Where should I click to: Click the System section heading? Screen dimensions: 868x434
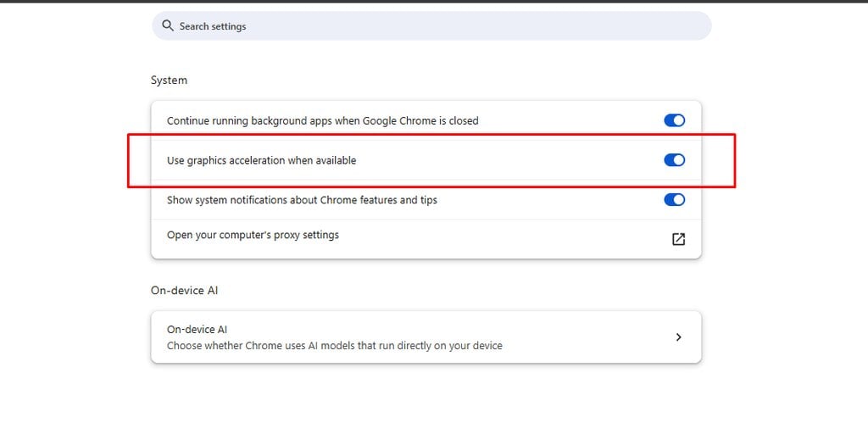pos(169,80)
